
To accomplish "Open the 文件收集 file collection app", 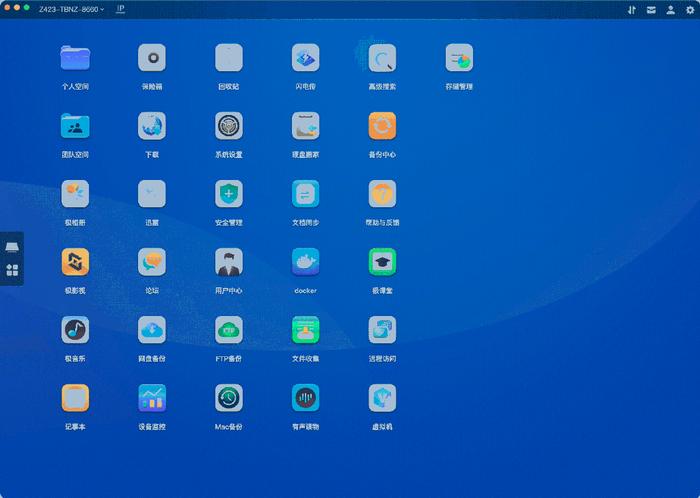I will tap(305, 330).
